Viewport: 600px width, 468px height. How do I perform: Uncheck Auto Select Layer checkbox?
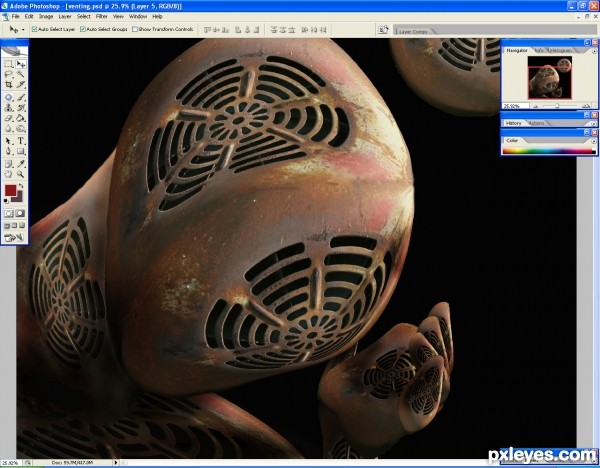pos(34,29)
